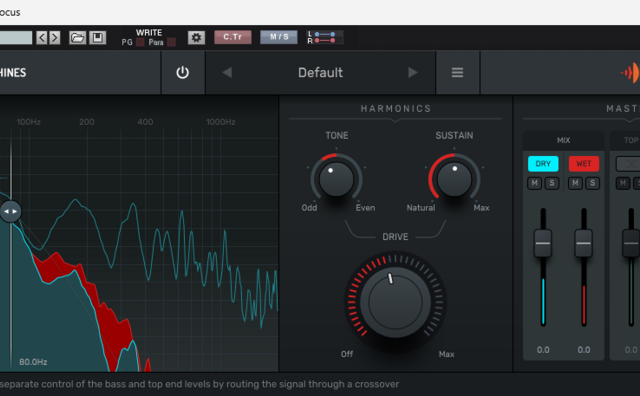This screenshot has height=396, width=640.
Task: Open the load preset folder icon
Action: coord(77,38)
